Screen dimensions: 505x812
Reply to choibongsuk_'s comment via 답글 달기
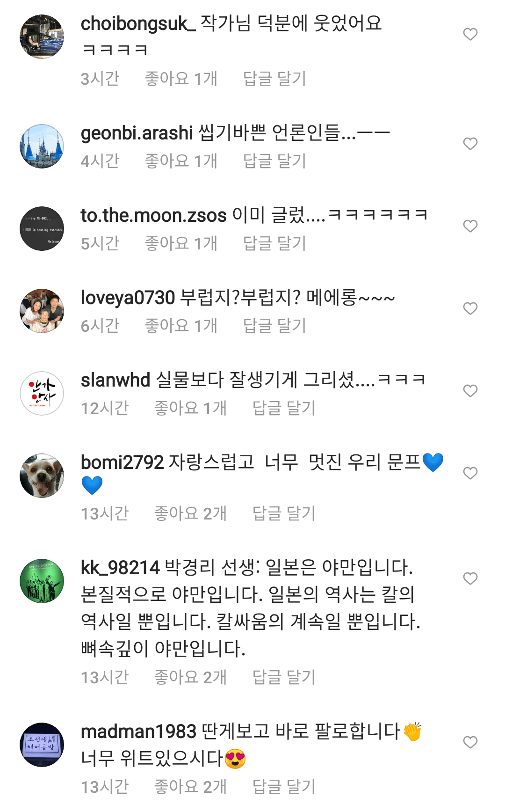coord(274,79)
